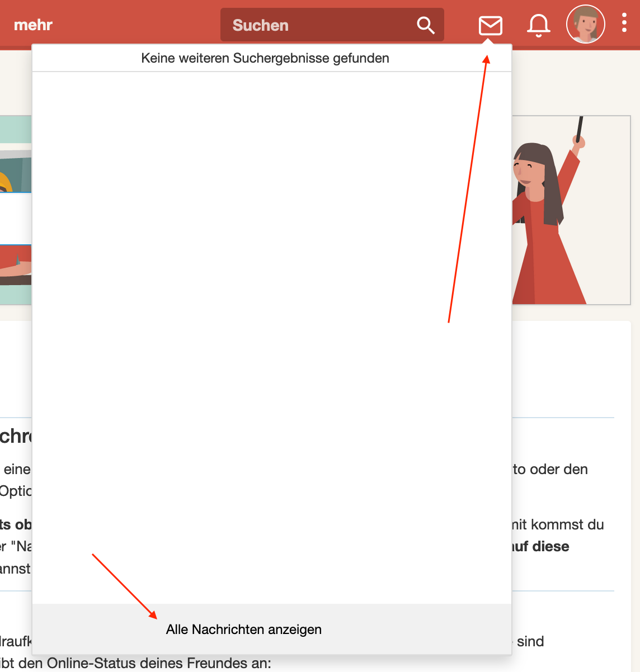The image size is (640, 672).
Task: Open the messages envelope icon
Action: [490, 25]
